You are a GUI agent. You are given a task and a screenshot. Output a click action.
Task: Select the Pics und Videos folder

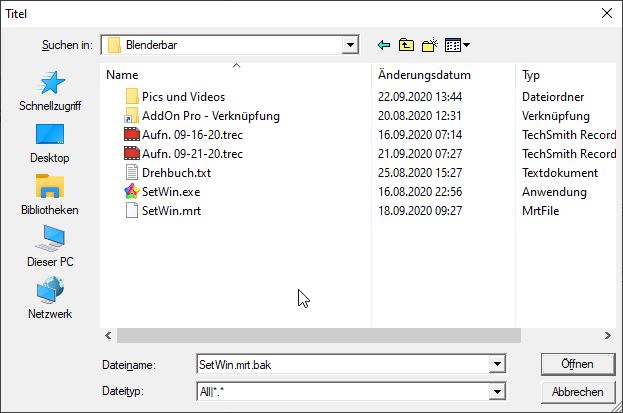(183, 96)
